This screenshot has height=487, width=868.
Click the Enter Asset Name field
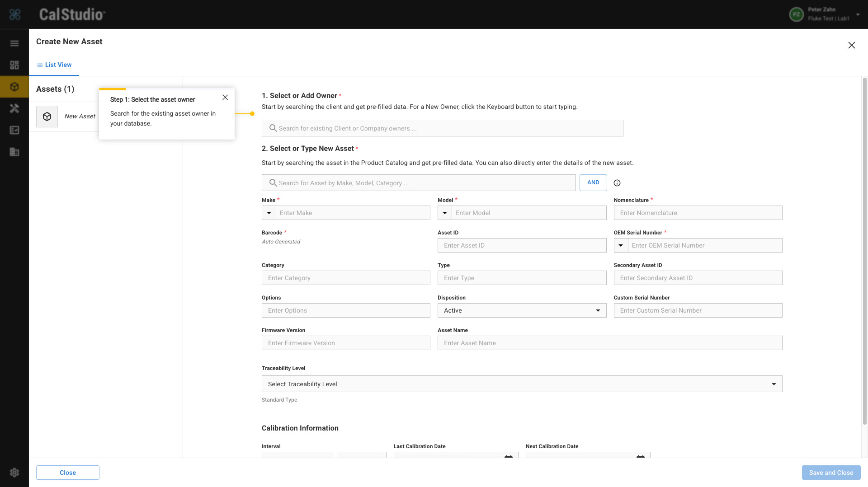pos(610,343)
